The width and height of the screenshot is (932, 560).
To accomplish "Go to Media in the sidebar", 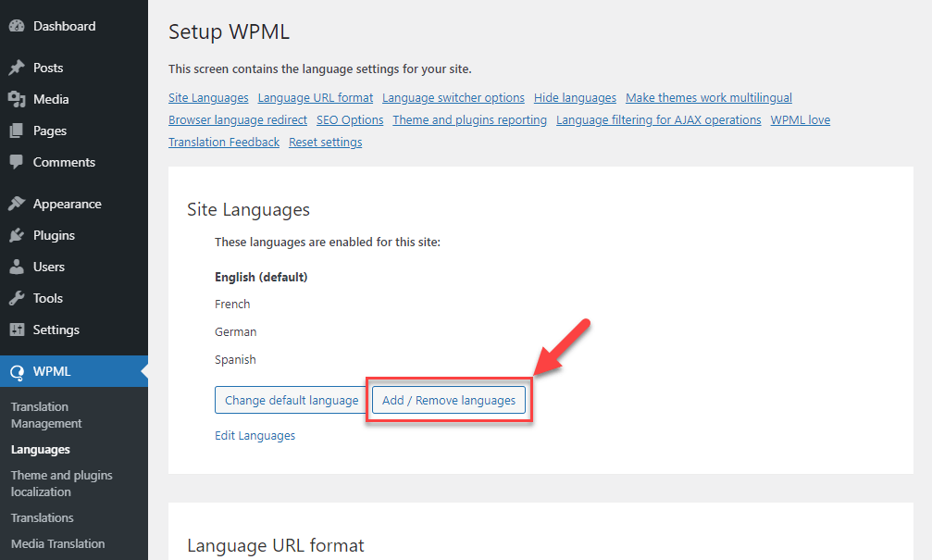I will click(51, 99).
